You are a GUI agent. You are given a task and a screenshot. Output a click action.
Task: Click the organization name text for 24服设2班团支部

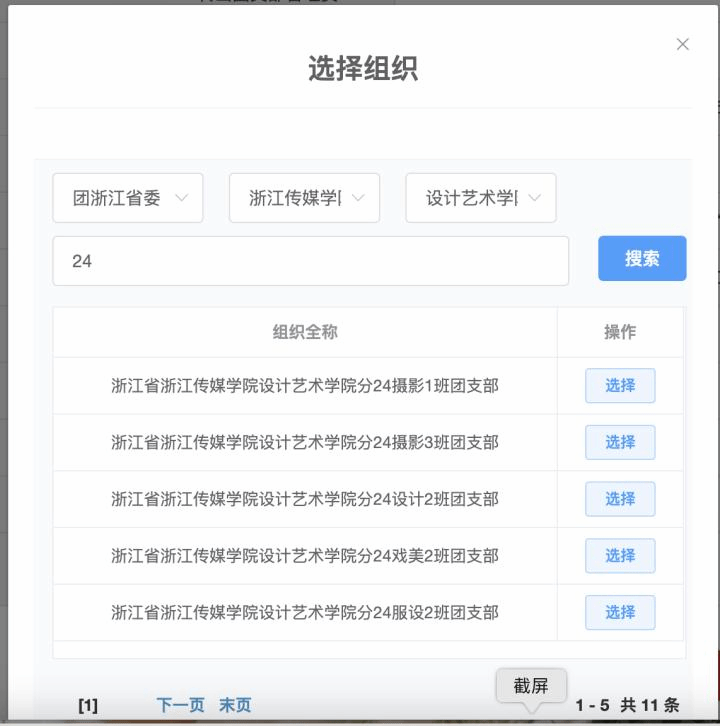point(305,613)
